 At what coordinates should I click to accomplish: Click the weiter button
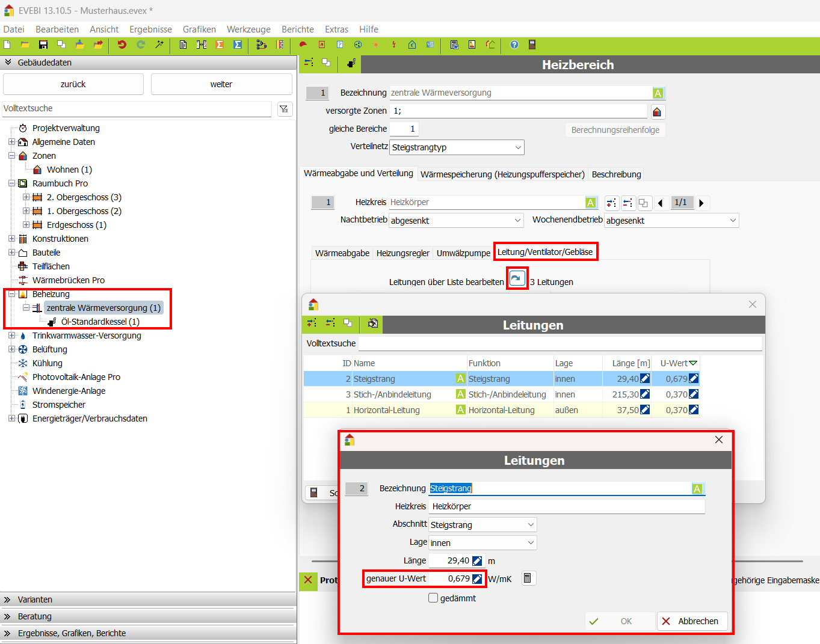(x=221, y=84)
